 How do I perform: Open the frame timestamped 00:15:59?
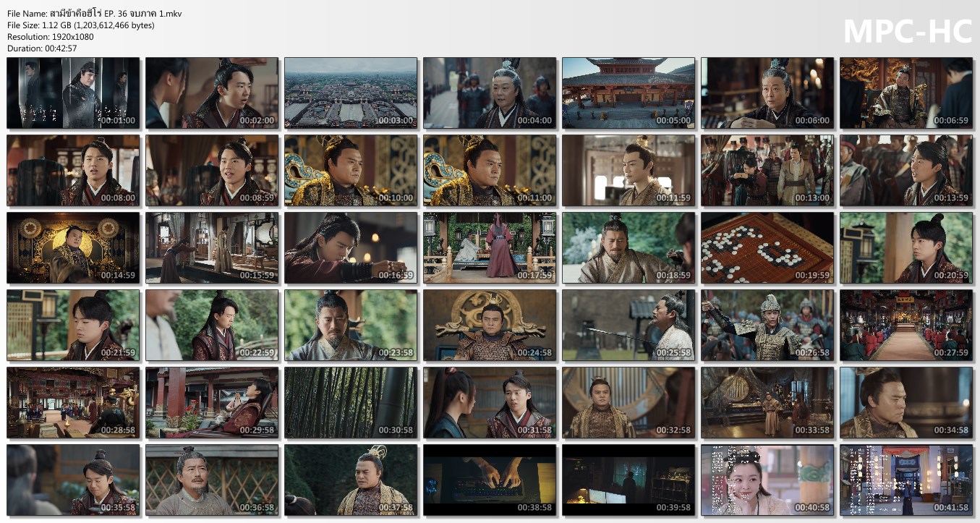pos(212,248)
